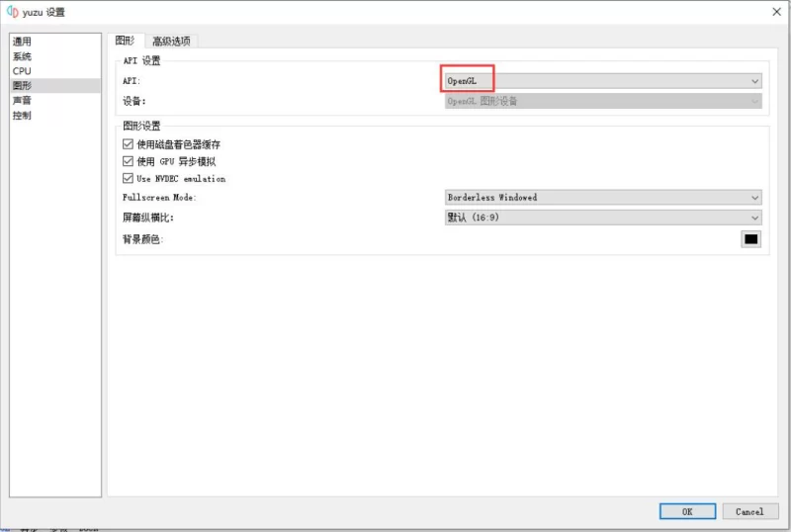Click the Cancel button
791x532 pixels.
tap(750, 511)
